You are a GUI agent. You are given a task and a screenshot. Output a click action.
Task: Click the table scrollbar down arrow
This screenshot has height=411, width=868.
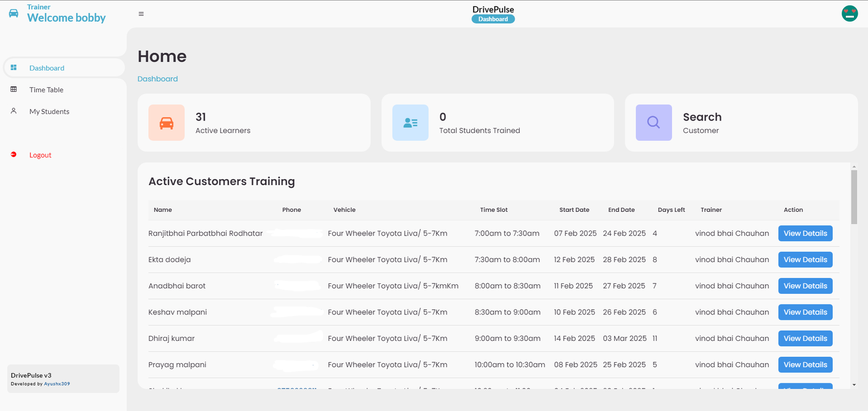point(854,384)
